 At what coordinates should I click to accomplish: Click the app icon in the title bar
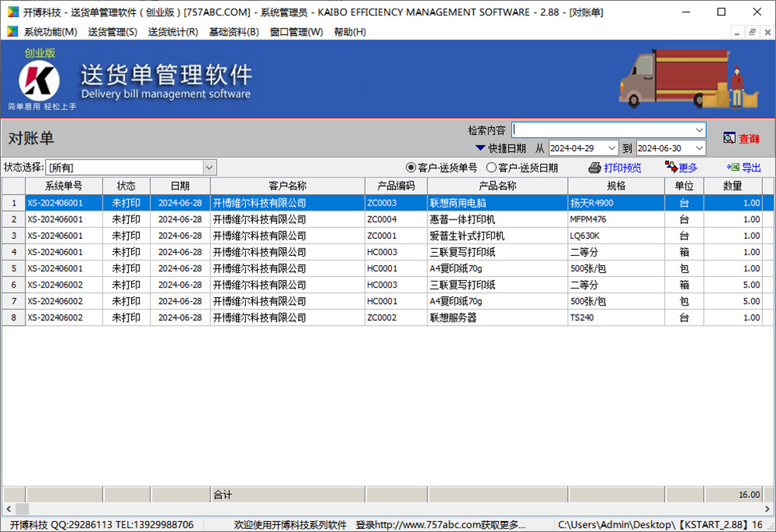point(12,12)
